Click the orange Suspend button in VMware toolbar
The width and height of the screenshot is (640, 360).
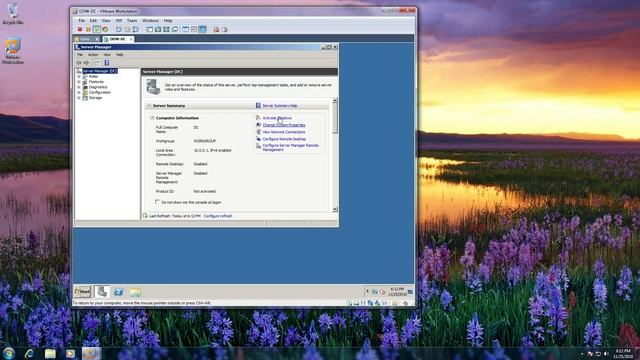click(88, 29)
